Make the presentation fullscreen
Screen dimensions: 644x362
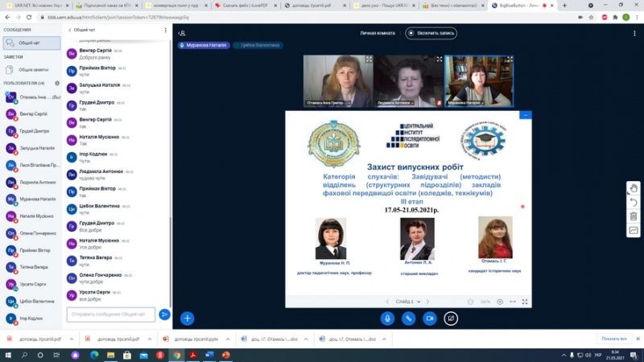[x=525, y=302]
